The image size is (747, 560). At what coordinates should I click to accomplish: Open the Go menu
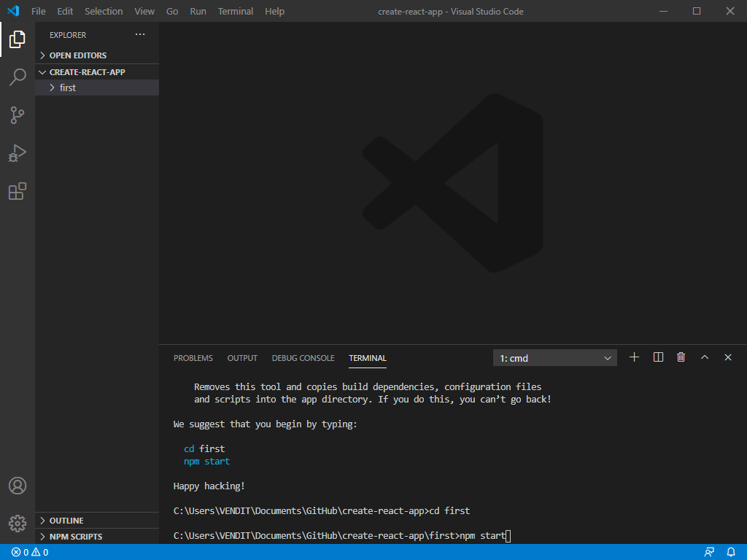pyautogui.click(x=172, y=11)
